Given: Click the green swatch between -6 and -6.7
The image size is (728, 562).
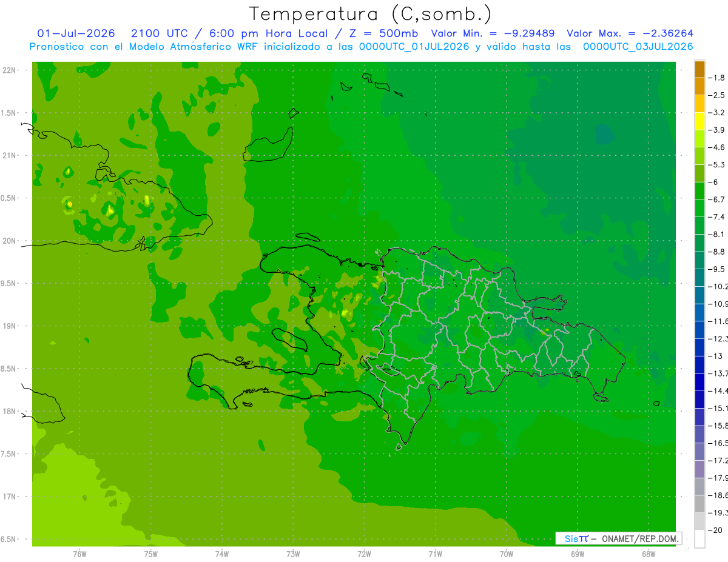Looking at the screenshot, I should [x=699, y=190].
